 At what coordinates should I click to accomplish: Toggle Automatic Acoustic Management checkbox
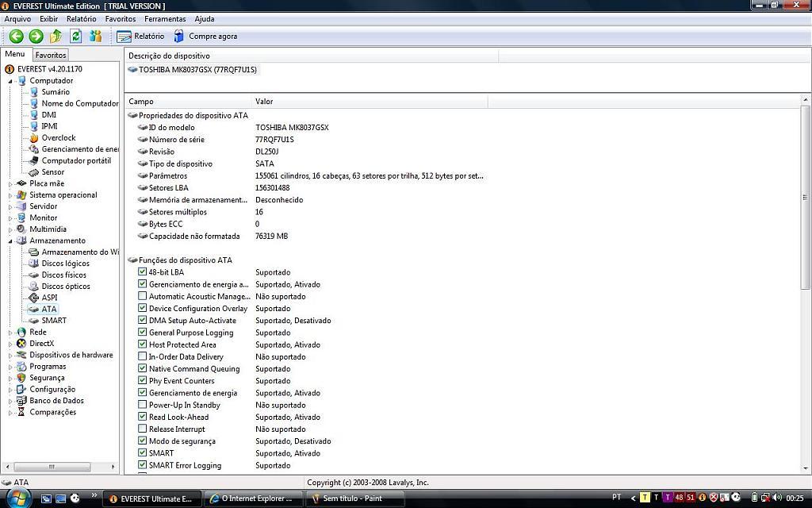(x=143, y=296)
